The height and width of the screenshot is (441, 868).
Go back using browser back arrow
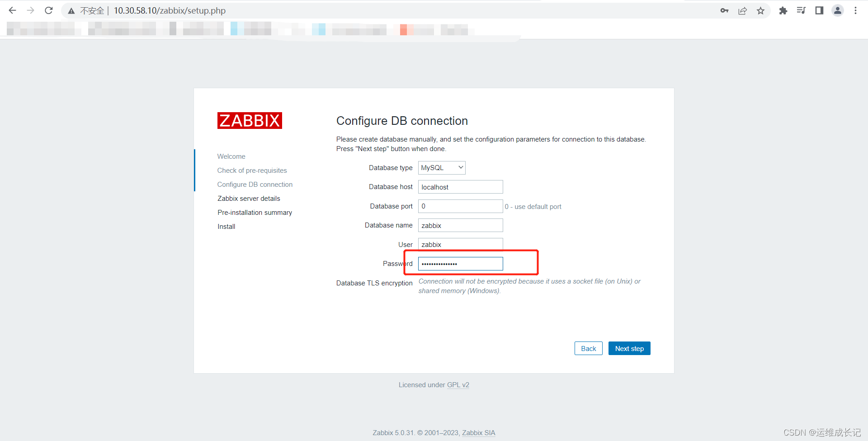pyautogui.click(x=12, y=10)
